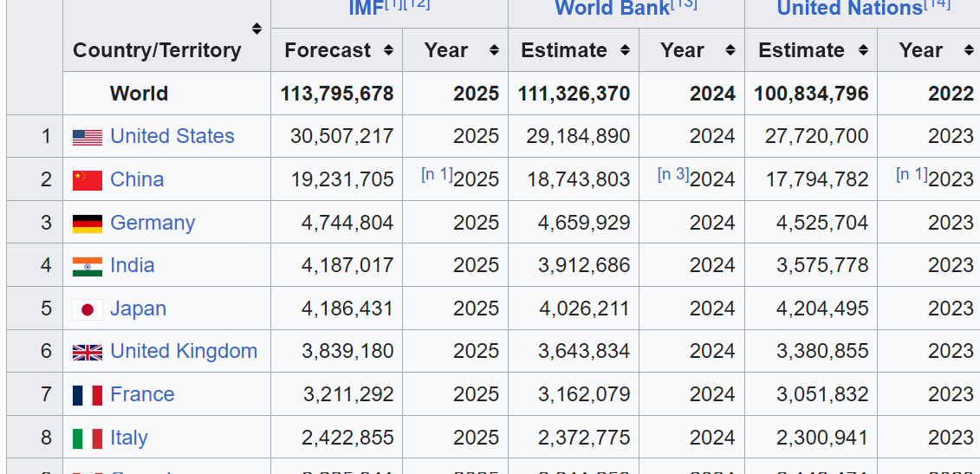Image resolution: width=980 pixels, height=474 pixels.
Task: Sort by IMF Forecast column arrows
Action: pyautogui.click(x=388, y=50)
